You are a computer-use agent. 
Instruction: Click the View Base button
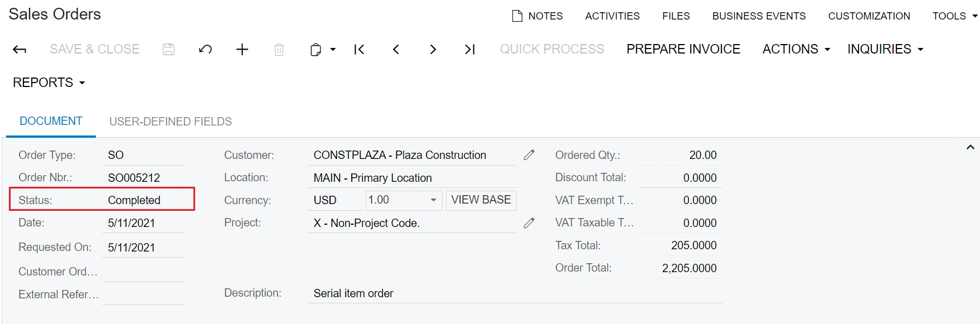[x=481, y=200]
